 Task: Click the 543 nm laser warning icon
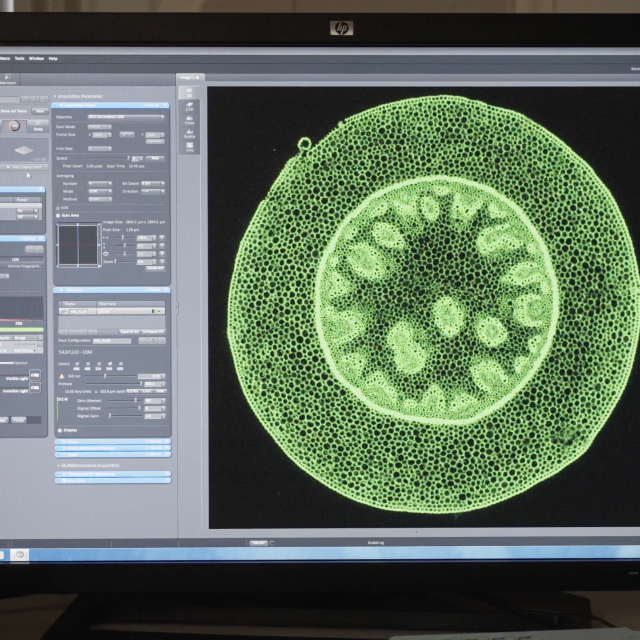pyautogui.click(x=62, y=376)
